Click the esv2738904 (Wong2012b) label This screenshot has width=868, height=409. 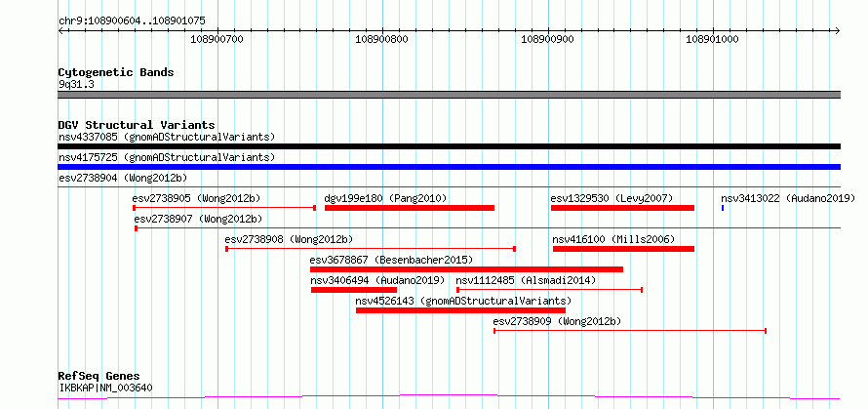pyautogui.click(x=123, y=178)
